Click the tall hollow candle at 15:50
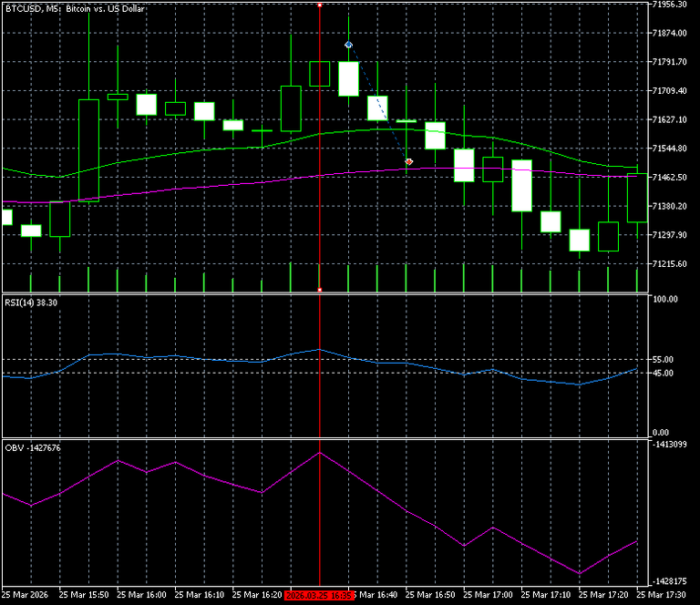The width and height of the screenshot is (700, 605). point(88,151)
